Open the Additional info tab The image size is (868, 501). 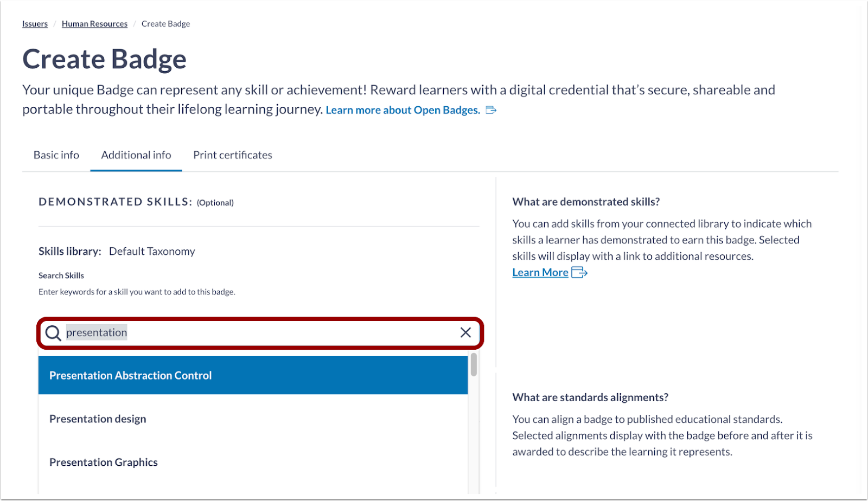[x=136, y=155]
